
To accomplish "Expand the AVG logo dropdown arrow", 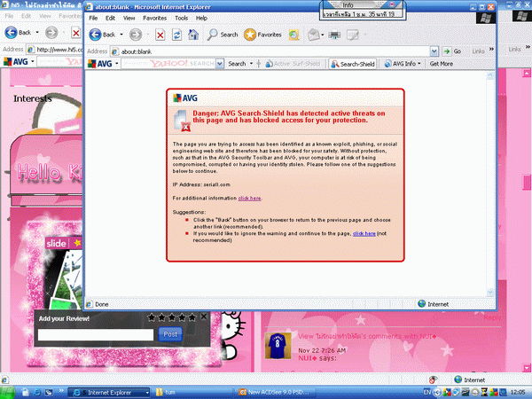I will coord(117,64).
